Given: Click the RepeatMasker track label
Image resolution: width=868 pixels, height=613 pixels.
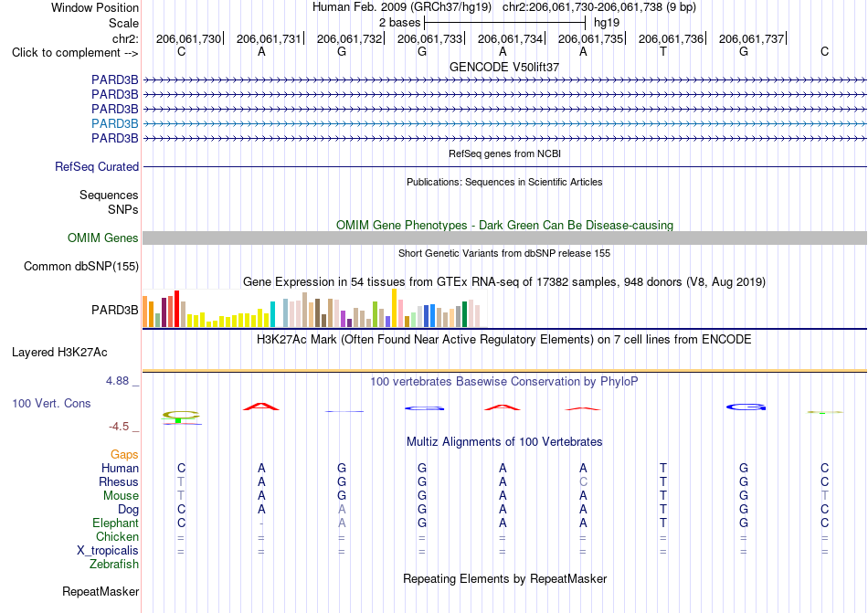Looking at the screenshot, I should pos(101,591).
